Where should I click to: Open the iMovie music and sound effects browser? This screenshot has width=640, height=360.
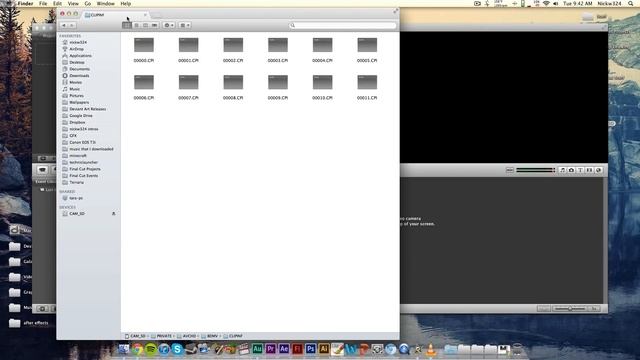[x=562, y=170]
